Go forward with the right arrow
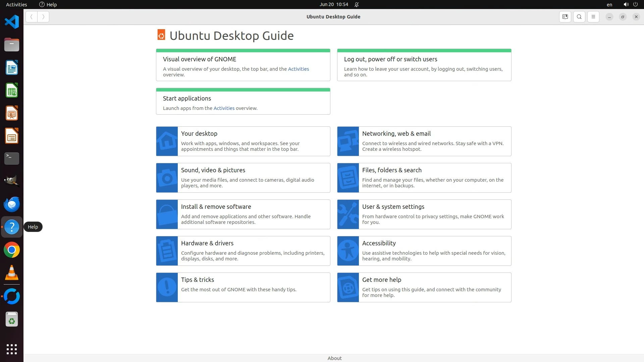 [x=43, y=17]
